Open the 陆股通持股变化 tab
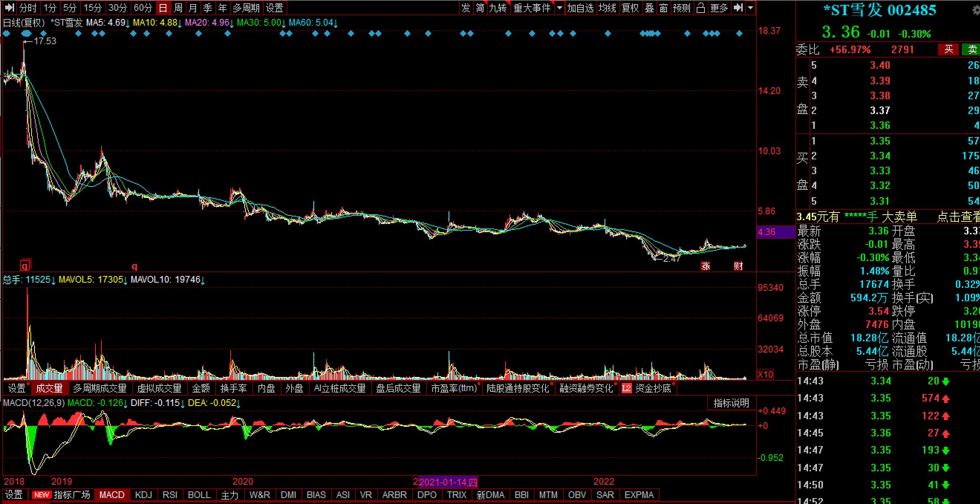This screenshot has width=980, height=504. [518, 388]
